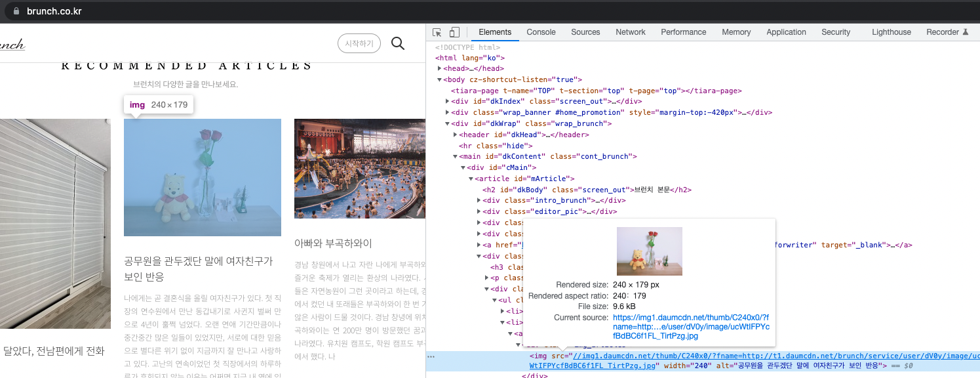This screenshot has height=378, width=980.
Task: Click the brunch logo at top left
Action: (x=12, y=45)
